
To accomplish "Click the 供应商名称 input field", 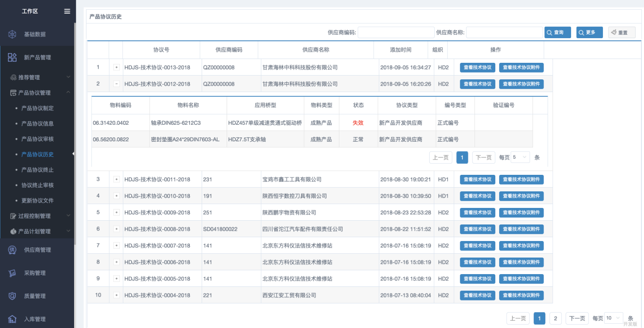I will click(x=505, y=32).
